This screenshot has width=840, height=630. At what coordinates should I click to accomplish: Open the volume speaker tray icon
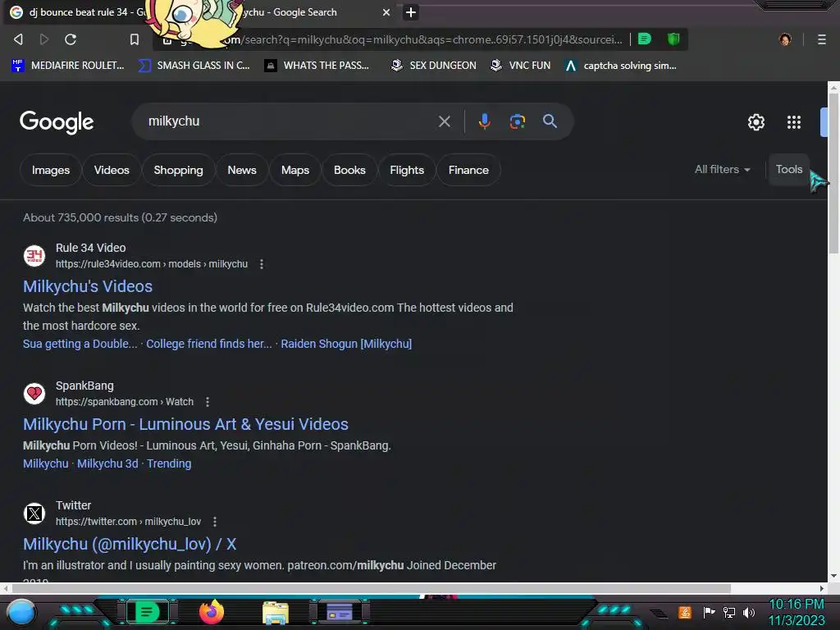coord(749,612)
